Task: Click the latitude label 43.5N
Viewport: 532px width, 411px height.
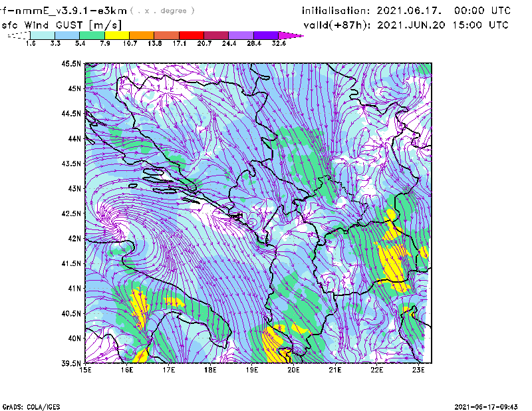Action: [x=71, y=164]
